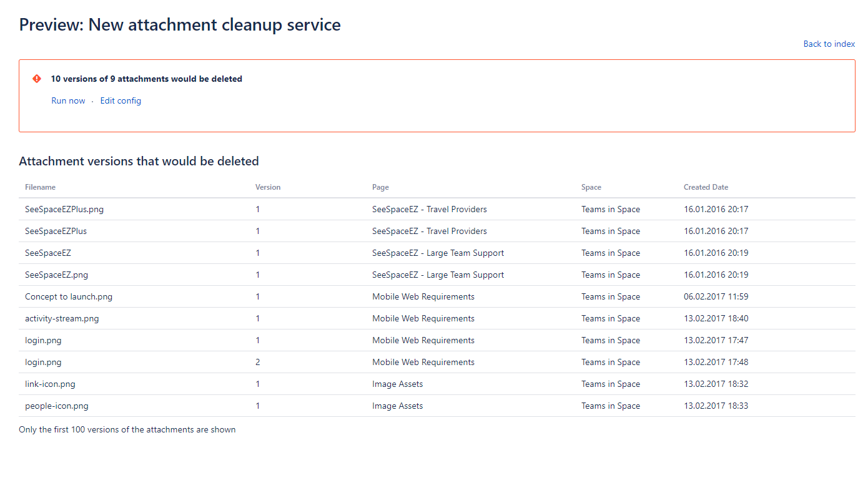Viewport: 868px width, 478px height.
Task: Select the Page column header
Action: (380, 187)
